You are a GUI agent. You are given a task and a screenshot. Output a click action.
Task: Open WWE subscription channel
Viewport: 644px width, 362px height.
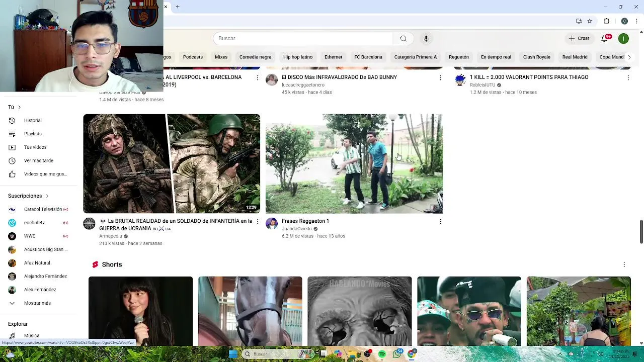pyautogui.click(x=37, y=236)
